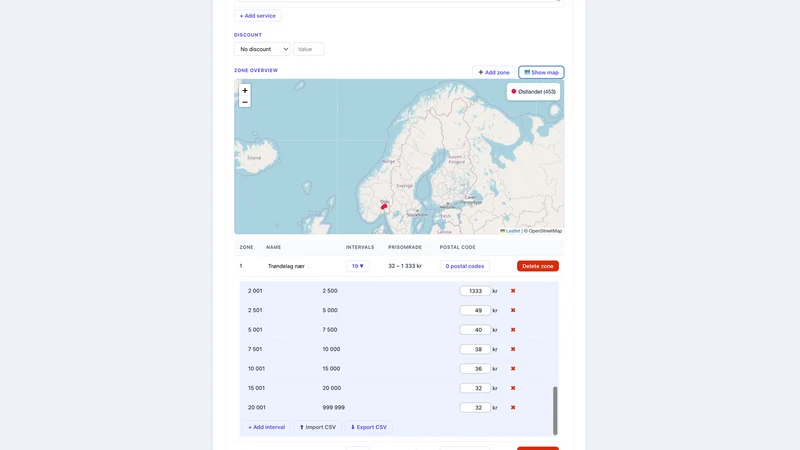Image resolution: width=800 pixels, height=450 pixels.
Task: Edit the price field for 15 001–20 000
Action: coord(475,388)
